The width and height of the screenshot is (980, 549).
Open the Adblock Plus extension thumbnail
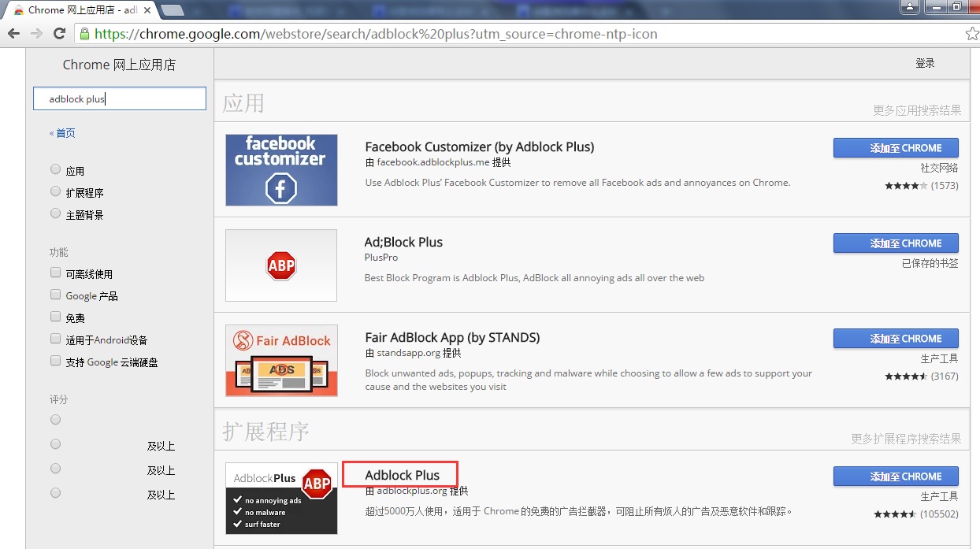(281, 499)
